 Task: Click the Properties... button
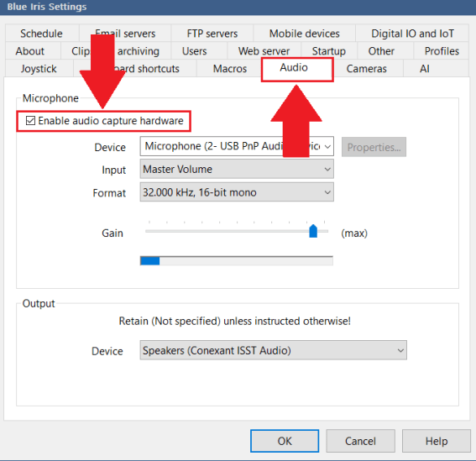[374, 147]
